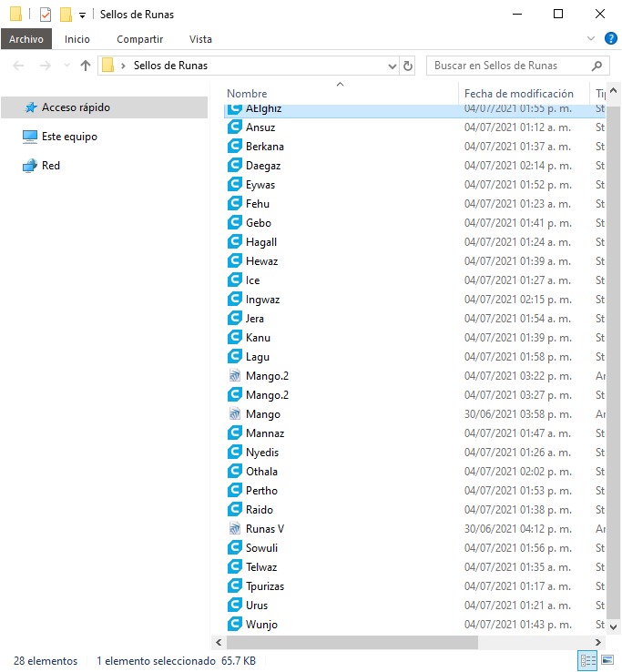Select the Hagall file icon
The height and width of the screenshot is (672, 622).
tap(234, 241)
